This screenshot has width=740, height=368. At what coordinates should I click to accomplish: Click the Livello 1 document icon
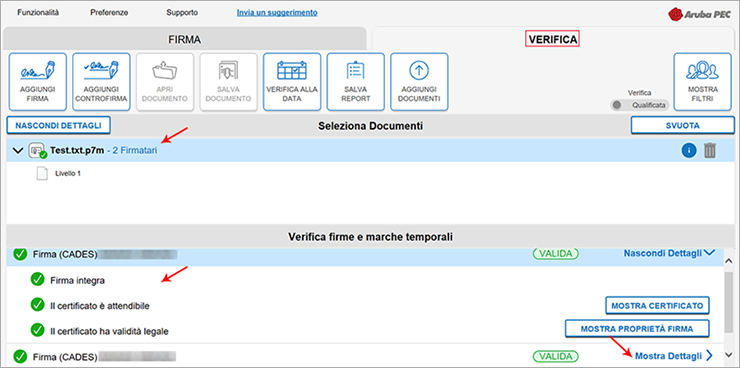(x=42, y=174)
